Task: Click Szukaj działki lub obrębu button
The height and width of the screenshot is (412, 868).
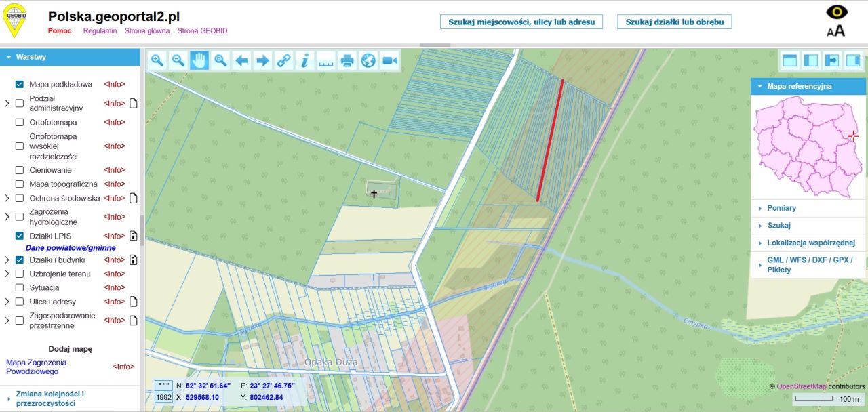Action: point(674,22)
